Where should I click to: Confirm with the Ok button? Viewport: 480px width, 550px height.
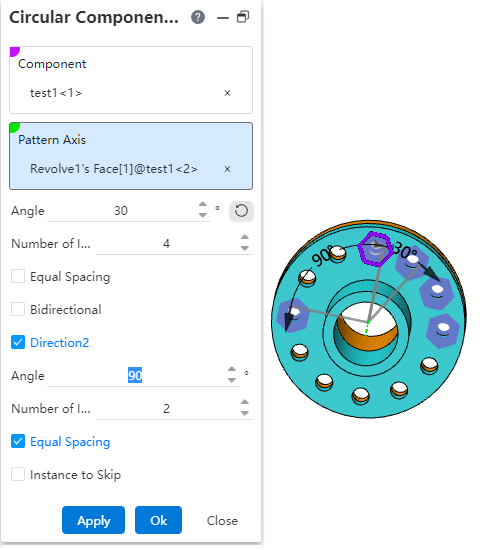158,520
